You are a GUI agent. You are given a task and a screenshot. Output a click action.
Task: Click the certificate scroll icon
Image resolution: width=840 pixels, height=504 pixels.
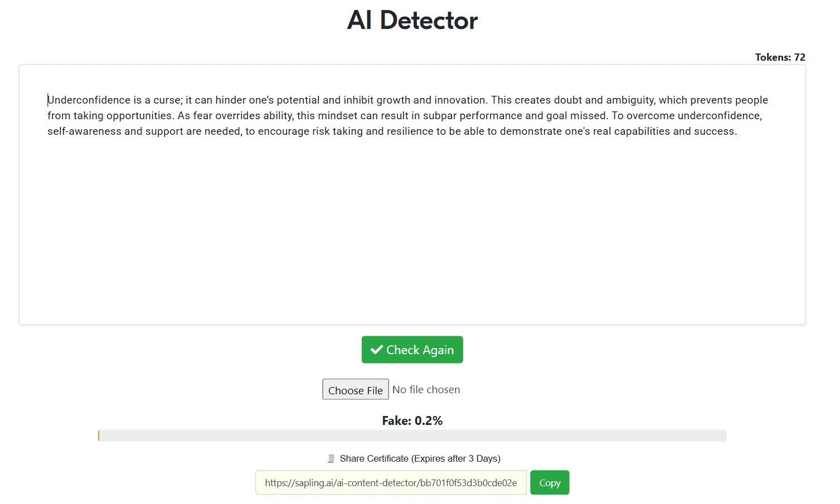[x=331, y=458]
